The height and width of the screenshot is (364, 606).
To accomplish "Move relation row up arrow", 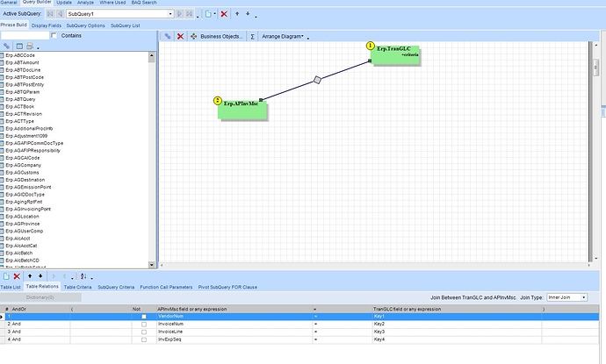I will [30, 276].
